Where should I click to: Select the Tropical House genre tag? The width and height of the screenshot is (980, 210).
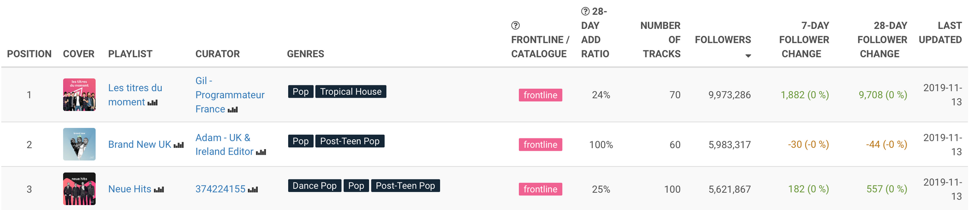click(351, 92)
